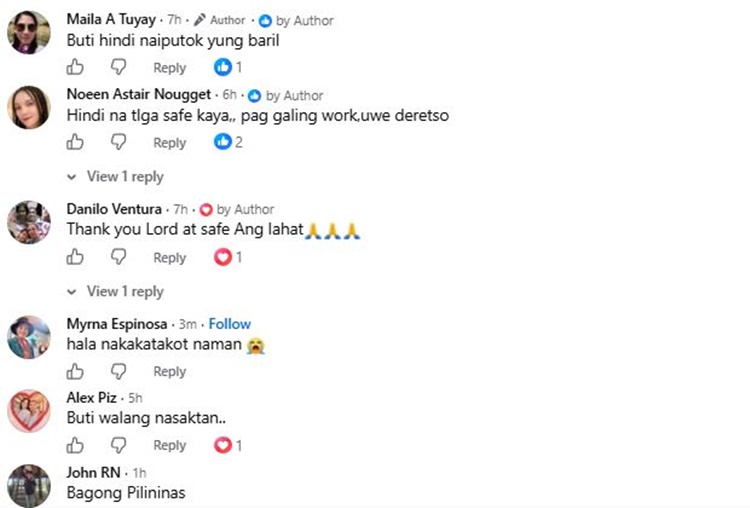Follow Myrna Espinosa
750x508 pixels.
tap(230, 324)
